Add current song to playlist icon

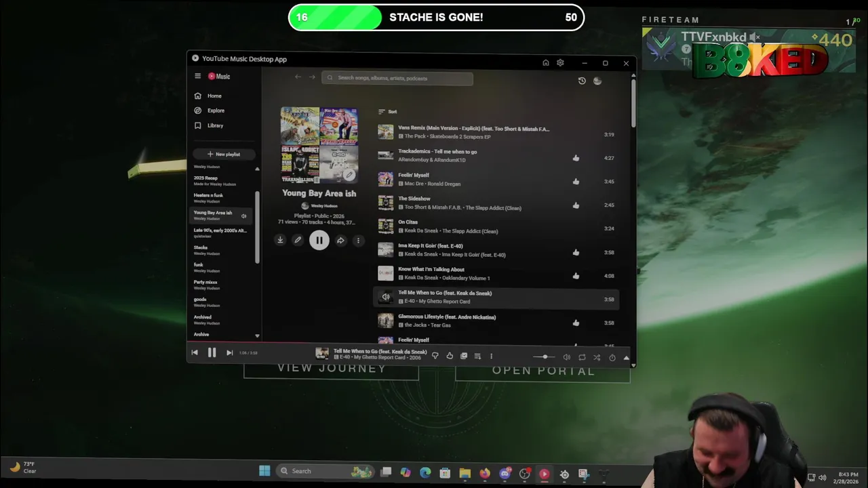(x=477, y=356)
